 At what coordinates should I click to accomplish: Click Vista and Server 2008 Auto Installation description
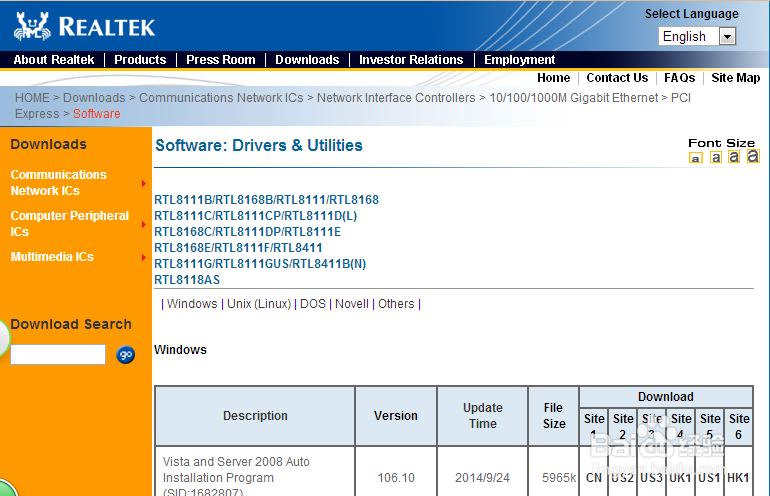[x=236, y=476]
